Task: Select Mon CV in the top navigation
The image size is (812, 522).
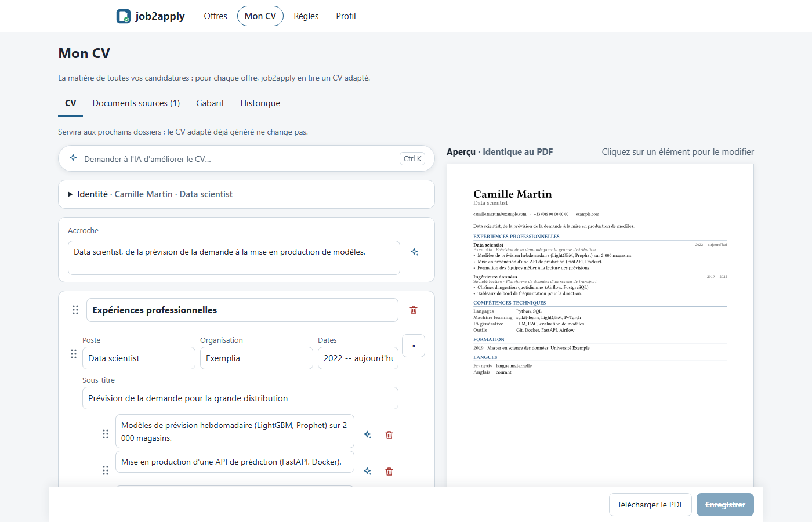Action: tap(260, 16)
